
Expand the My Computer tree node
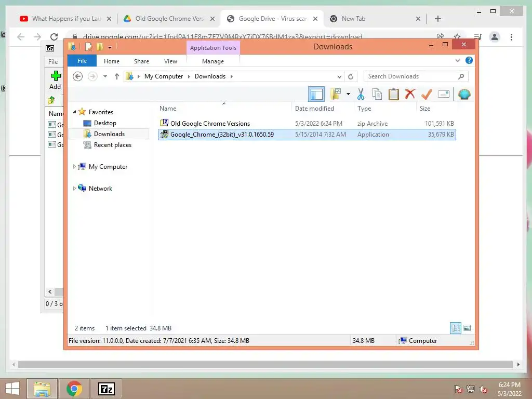pyautogui.click(x=75, y=167)
